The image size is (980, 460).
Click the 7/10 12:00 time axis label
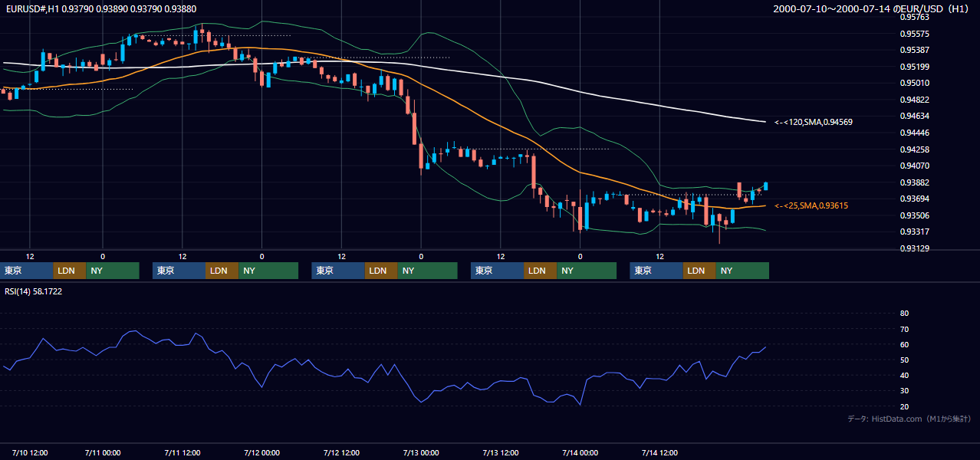pos(30,452)
